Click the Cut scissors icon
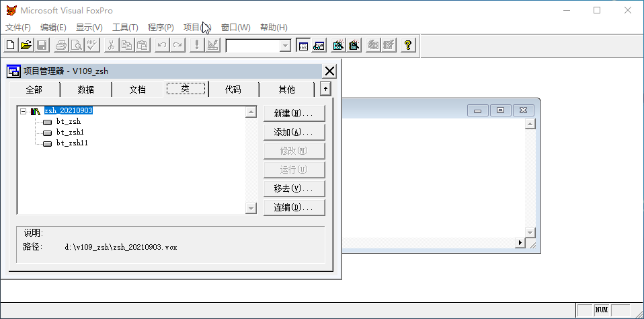The height and width of the screenshot is (319, 644). (x=112, y=45)
